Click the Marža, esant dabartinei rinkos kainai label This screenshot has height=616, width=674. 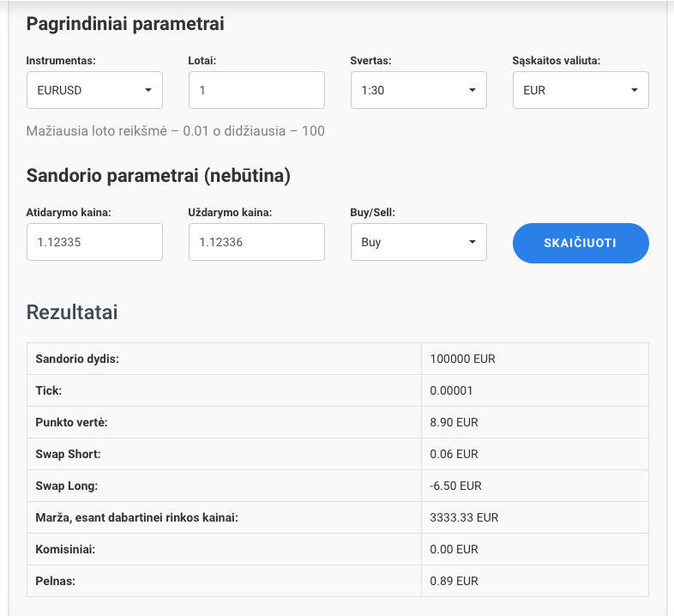[x=136, y=517]
